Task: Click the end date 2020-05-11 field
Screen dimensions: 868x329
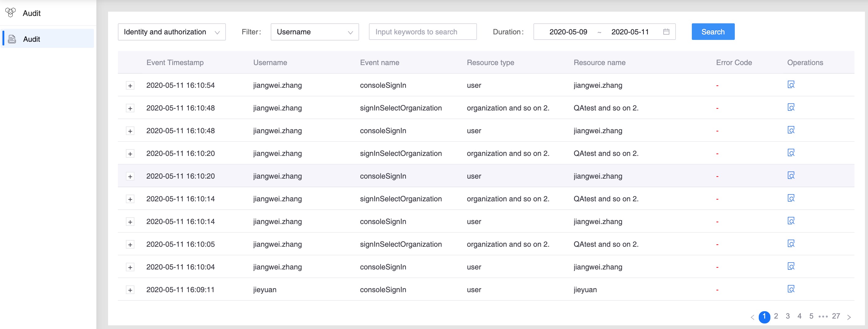Action: [630, 32]
